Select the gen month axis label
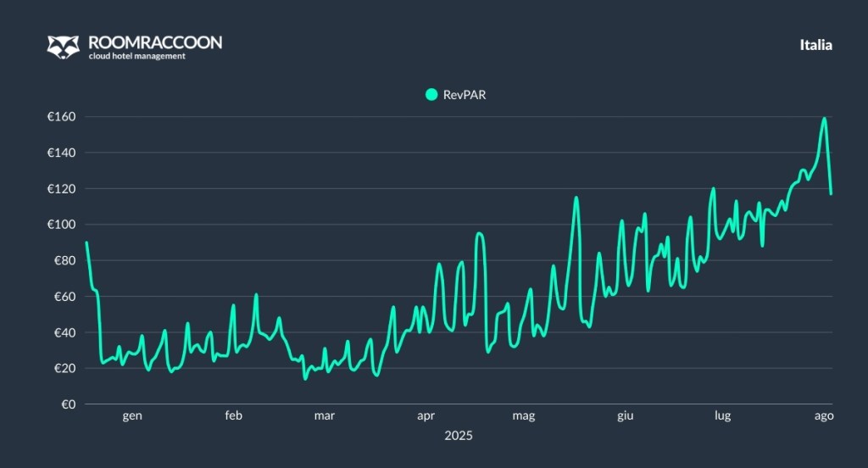This screenshot has height=468, width=868. tap(132, 415)
